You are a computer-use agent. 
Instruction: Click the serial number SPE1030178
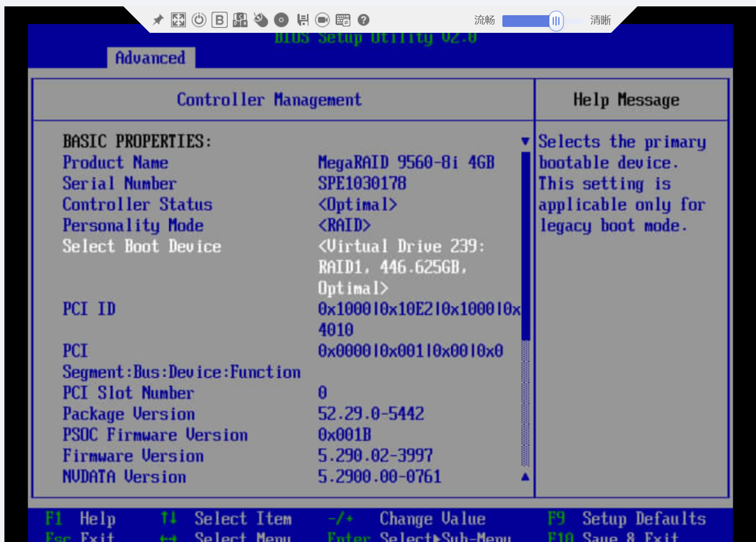tap(362, 183)
